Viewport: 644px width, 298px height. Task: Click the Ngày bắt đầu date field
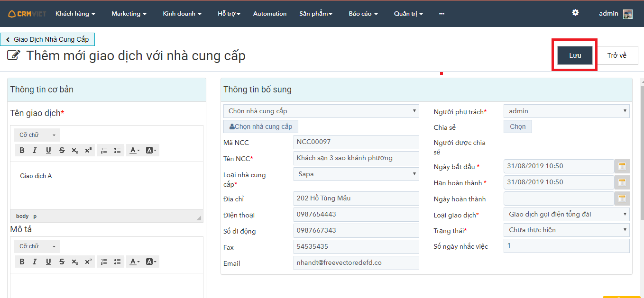coord(559,166)
